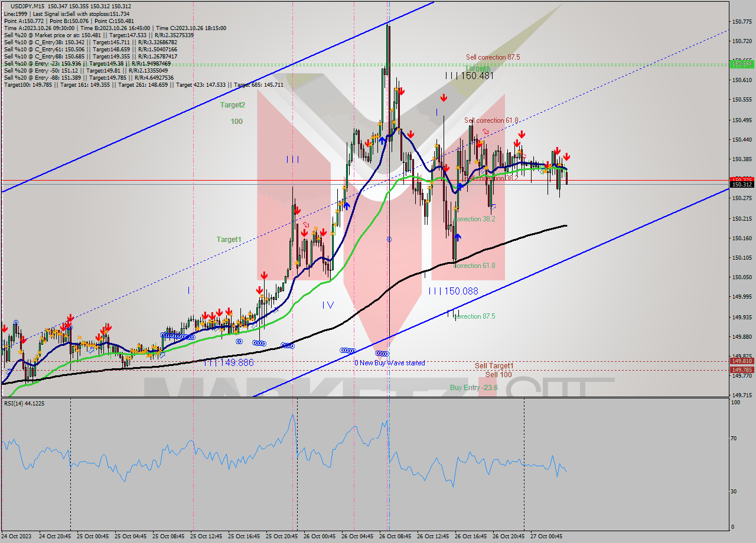Click the 0 New Buy Wave started text

[390, 362]
